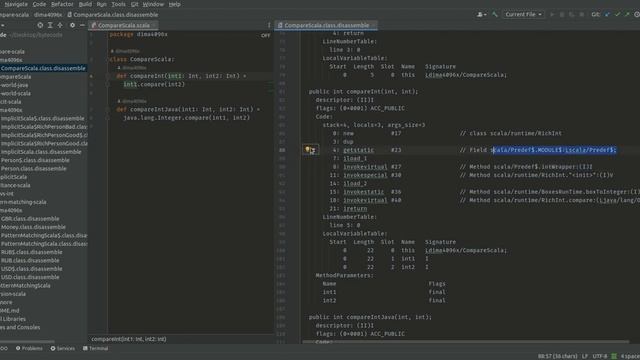Image resolution: width=640 pixels, height=360 pixels.
Task: Open the Terminal tool window
Action: coord(96,349)
